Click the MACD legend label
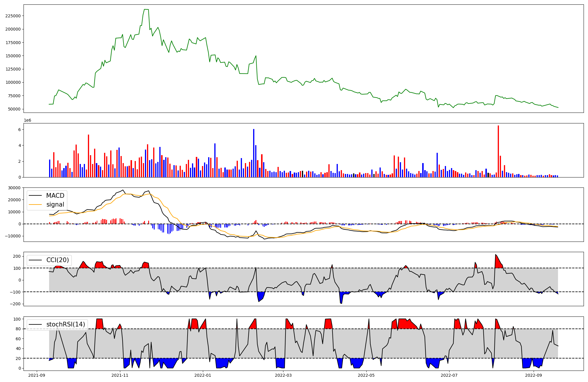Image resolution: width=588 pixels, height=382 pixels. pyautogui.click(x=55, y=196)
